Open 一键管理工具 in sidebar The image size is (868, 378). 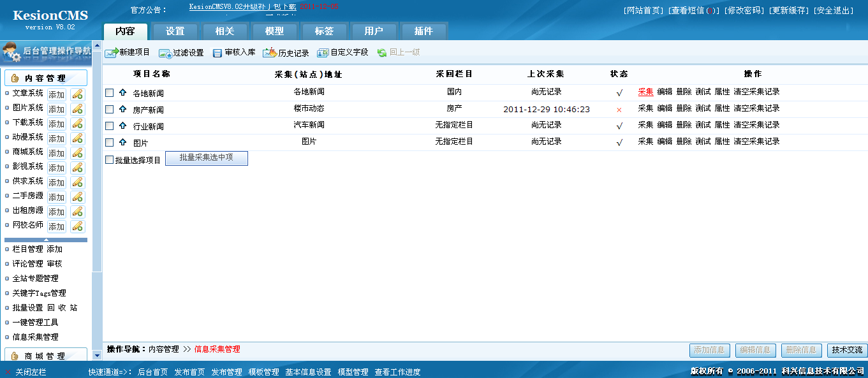pos(36,322)
